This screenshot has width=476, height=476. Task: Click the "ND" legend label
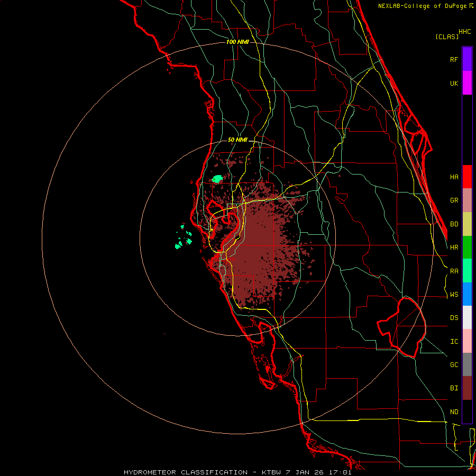pos(454,412)
